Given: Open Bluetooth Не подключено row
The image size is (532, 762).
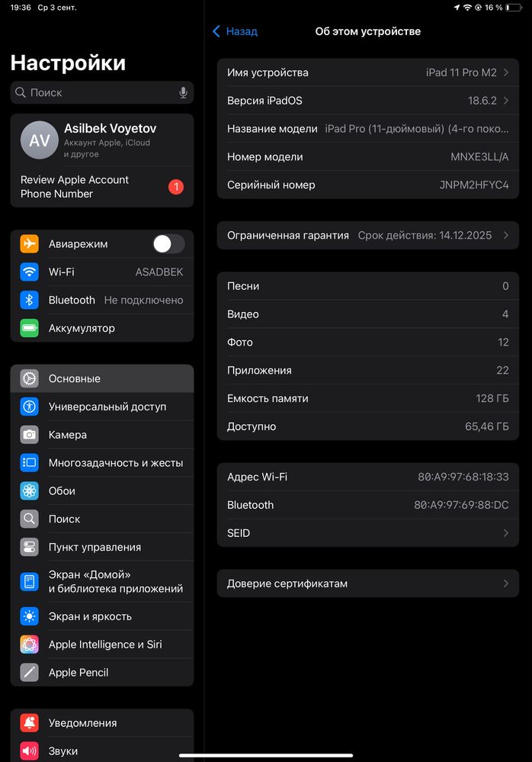Looking at the screenshot, I should (x=102, y=300).
